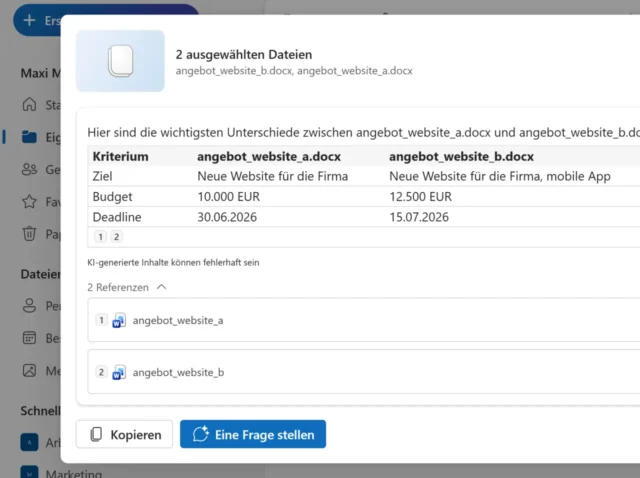Click citation badge 2 under the table

click(116, 237)
